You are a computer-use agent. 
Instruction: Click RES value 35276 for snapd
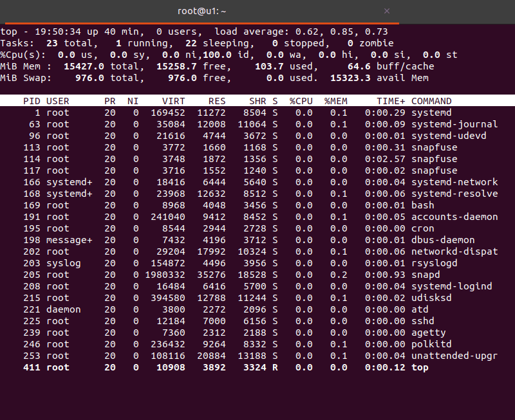pyautogui.click(x=211, y=275)
